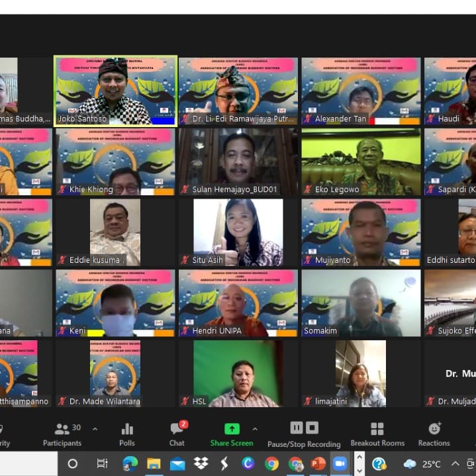
Task: Select Joko Santoso's video tile
Action: pyautogui.click(x=115, y=91)
